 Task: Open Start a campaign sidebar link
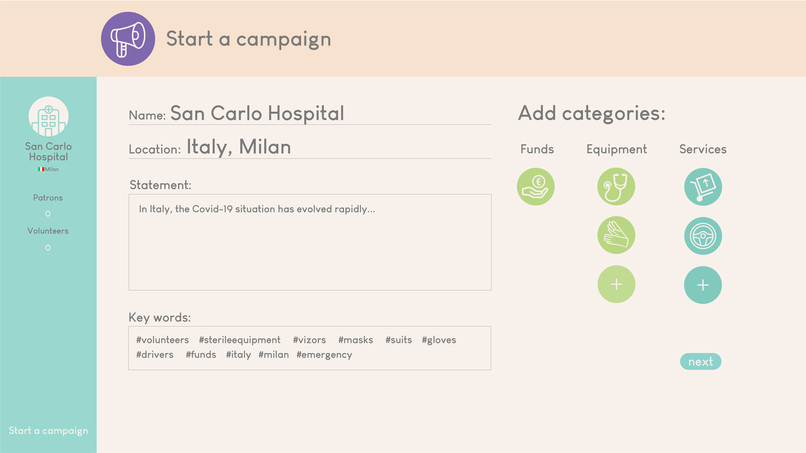tap(48, 431)
